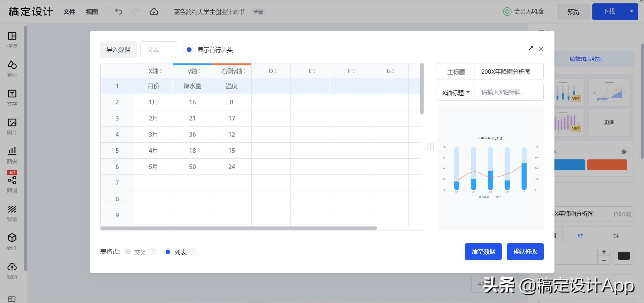Click the 确认修改 button
Viewport: 644px width, 303px height.
tap(525, 252)
